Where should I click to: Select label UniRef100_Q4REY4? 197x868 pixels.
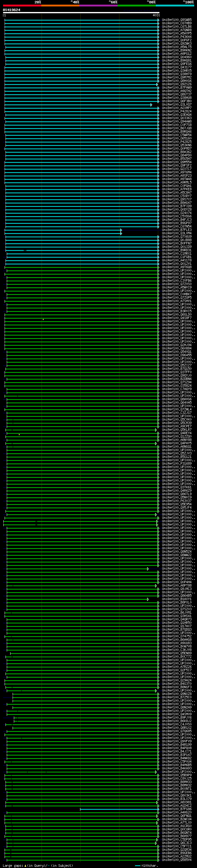click(x=177, y=433)
